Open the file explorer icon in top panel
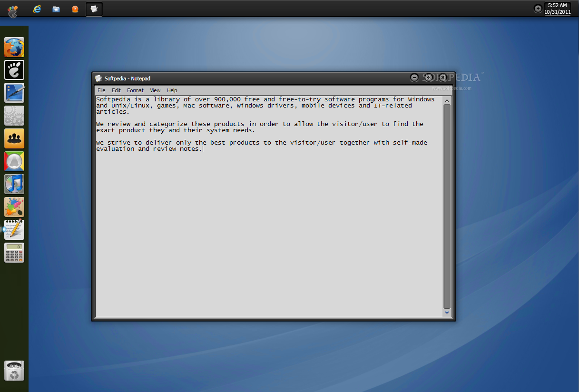The image size is (579, 392). tap(56, 9)
